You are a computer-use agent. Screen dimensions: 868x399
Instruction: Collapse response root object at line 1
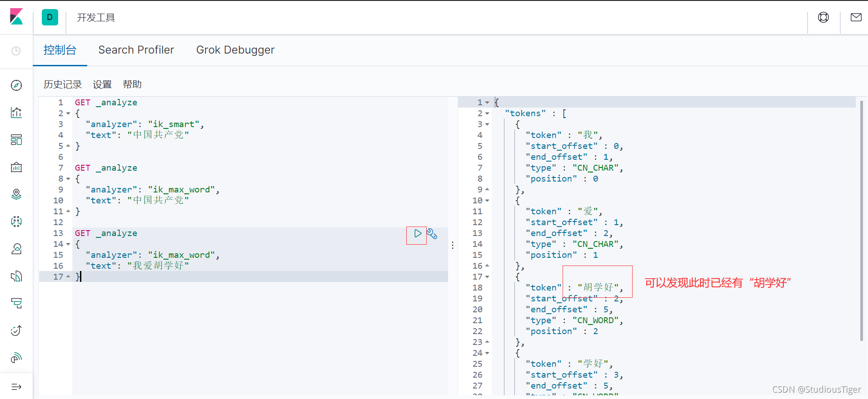[x=487, y=103]
